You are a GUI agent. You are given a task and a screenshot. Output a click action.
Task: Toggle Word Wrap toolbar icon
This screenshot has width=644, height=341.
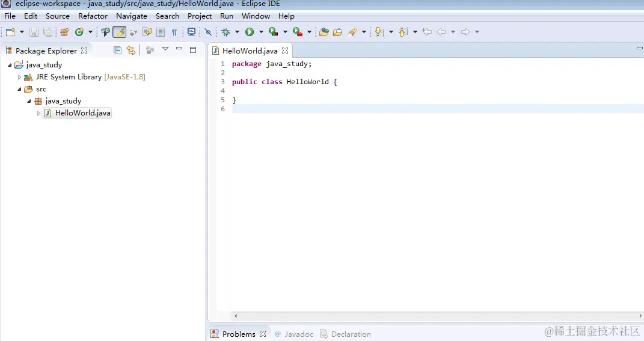(147, 32)
